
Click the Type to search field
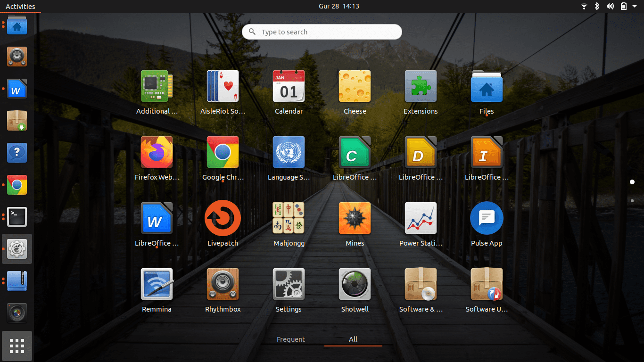point(322,32)
